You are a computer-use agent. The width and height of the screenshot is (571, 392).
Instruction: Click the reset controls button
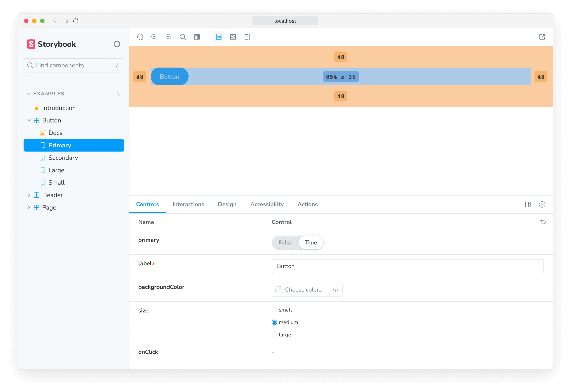pos(543,222)
